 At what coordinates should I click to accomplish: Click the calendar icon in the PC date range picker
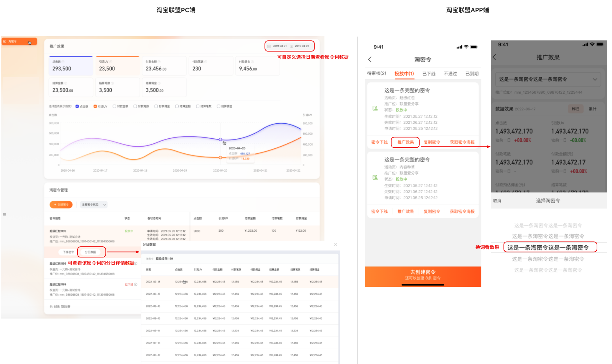coord(269,46)
